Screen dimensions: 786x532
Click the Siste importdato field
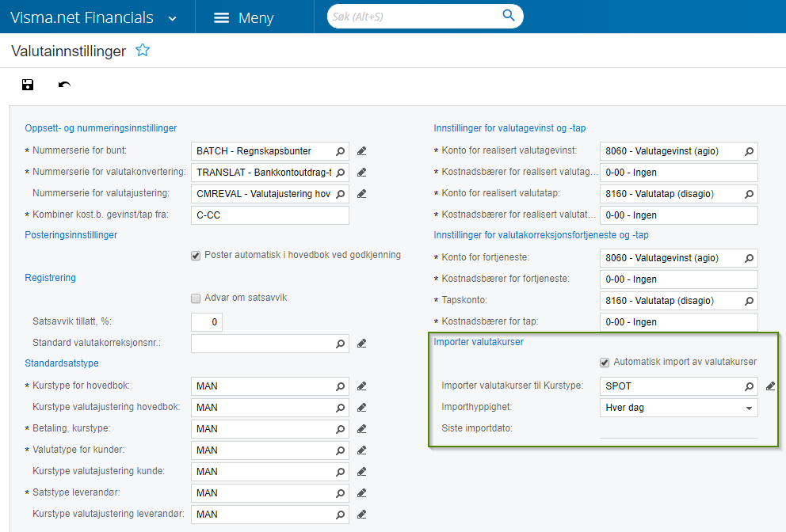(x=678, y=429)
